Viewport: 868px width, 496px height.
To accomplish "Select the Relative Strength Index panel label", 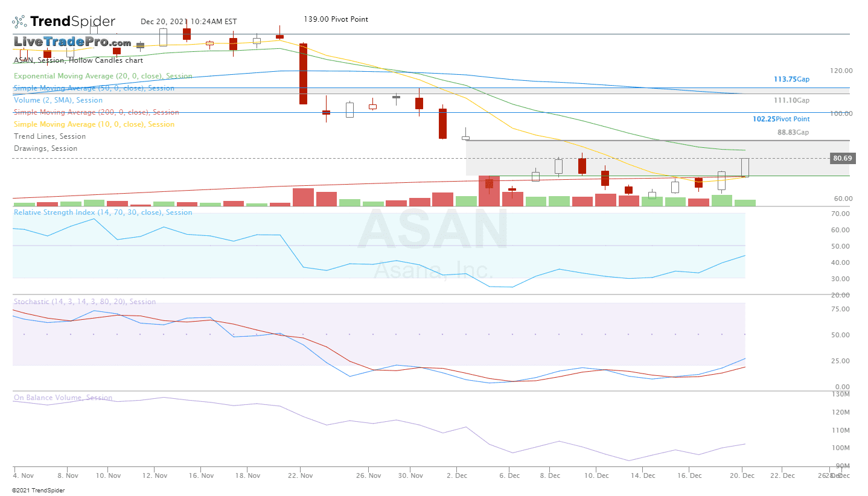I will [x=103, y=212].
